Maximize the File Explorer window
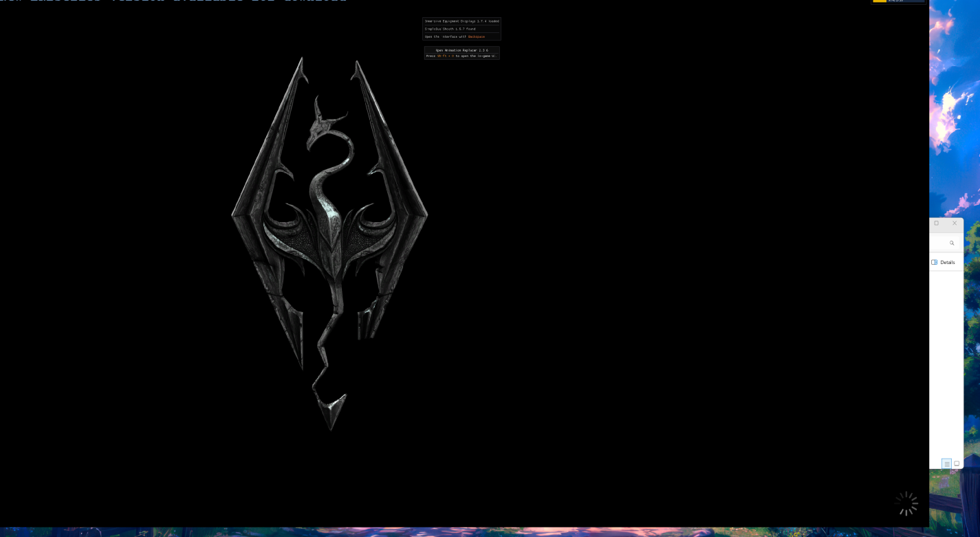 click(936, 223)
